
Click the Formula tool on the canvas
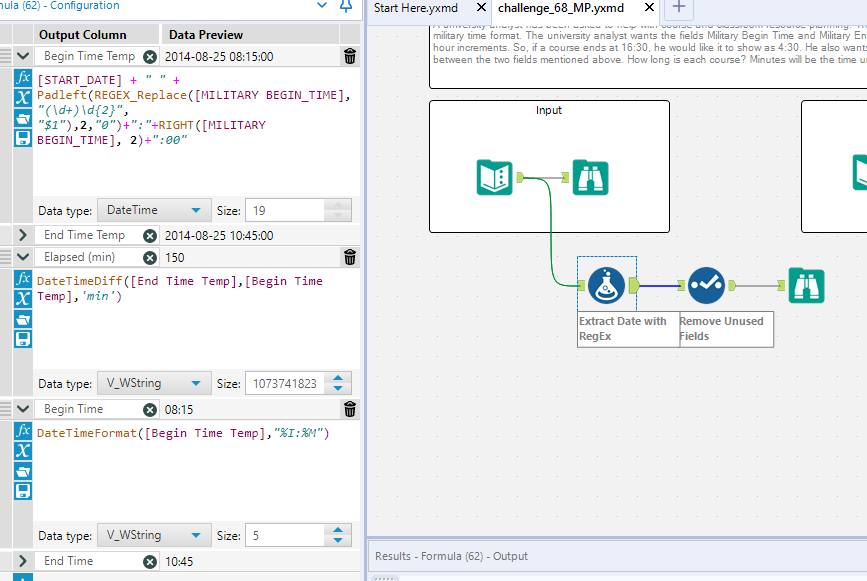[606, 285]
